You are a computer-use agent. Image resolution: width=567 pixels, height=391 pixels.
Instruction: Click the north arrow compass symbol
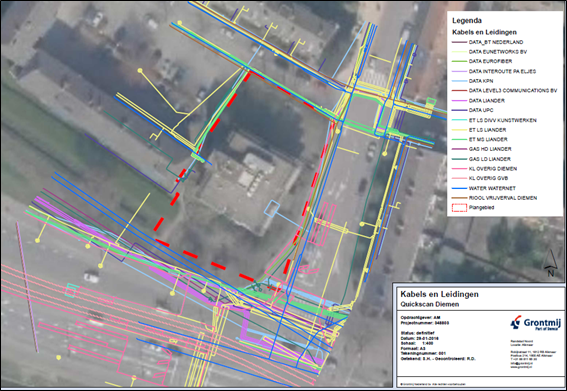550,263
